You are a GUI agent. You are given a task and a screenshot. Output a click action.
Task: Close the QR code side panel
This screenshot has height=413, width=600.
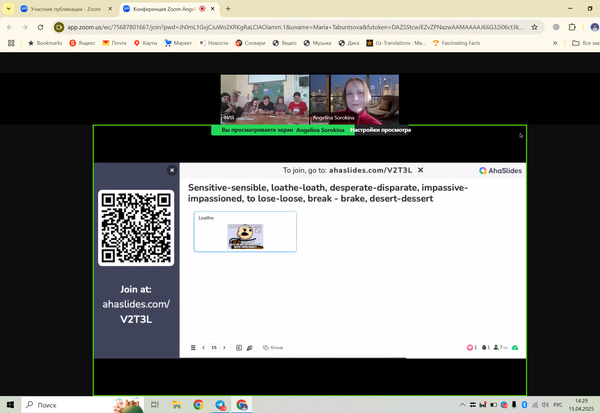pyautogui.click(x=172, y=171)
